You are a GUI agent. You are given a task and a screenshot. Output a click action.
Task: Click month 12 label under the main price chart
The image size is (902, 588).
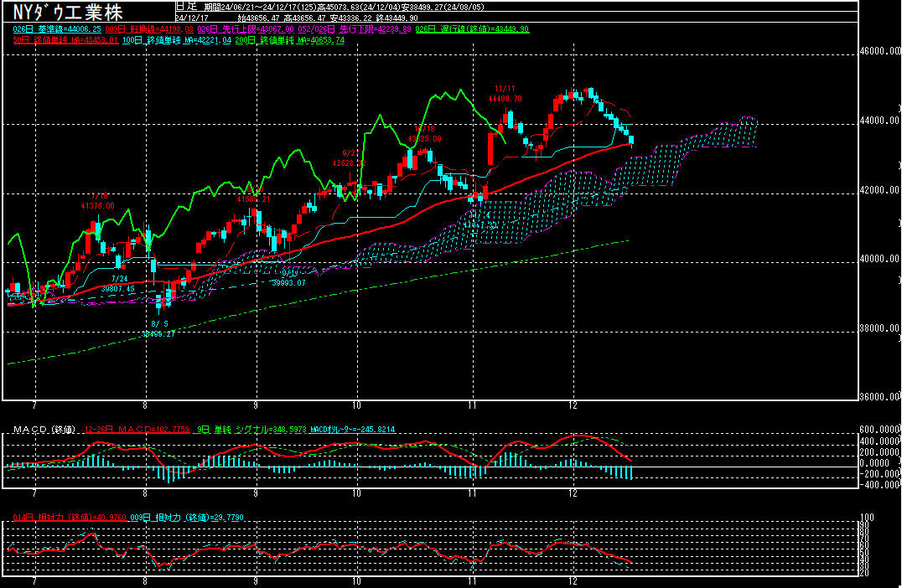click(573, 405)
